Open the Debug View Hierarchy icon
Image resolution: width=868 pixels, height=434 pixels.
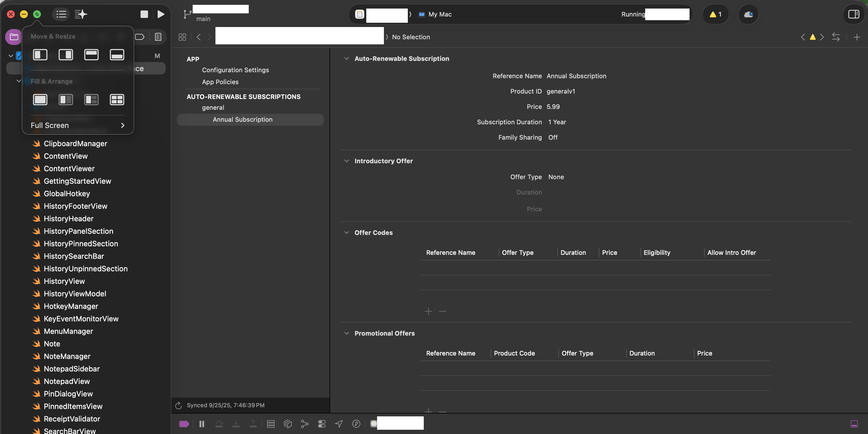(x=287, y=424)
